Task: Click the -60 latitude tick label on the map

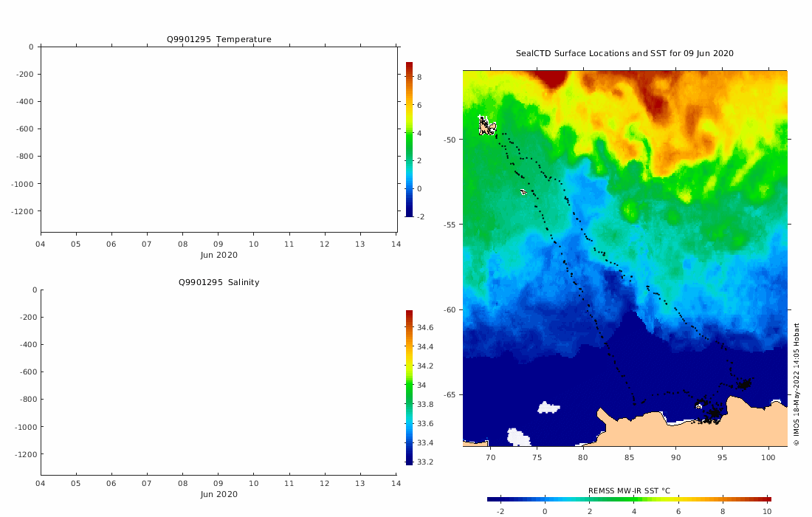Action: pyautogui.click(x=449, y=309)
